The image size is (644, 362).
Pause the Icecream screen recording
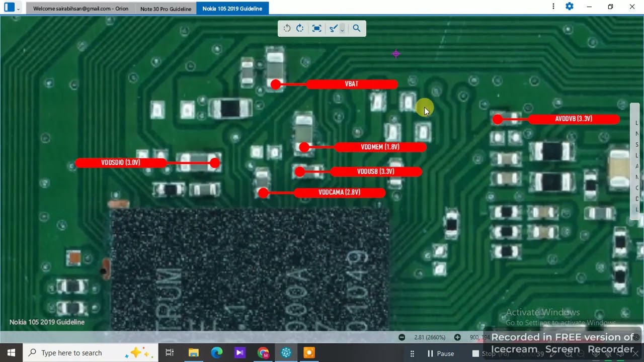440,353
